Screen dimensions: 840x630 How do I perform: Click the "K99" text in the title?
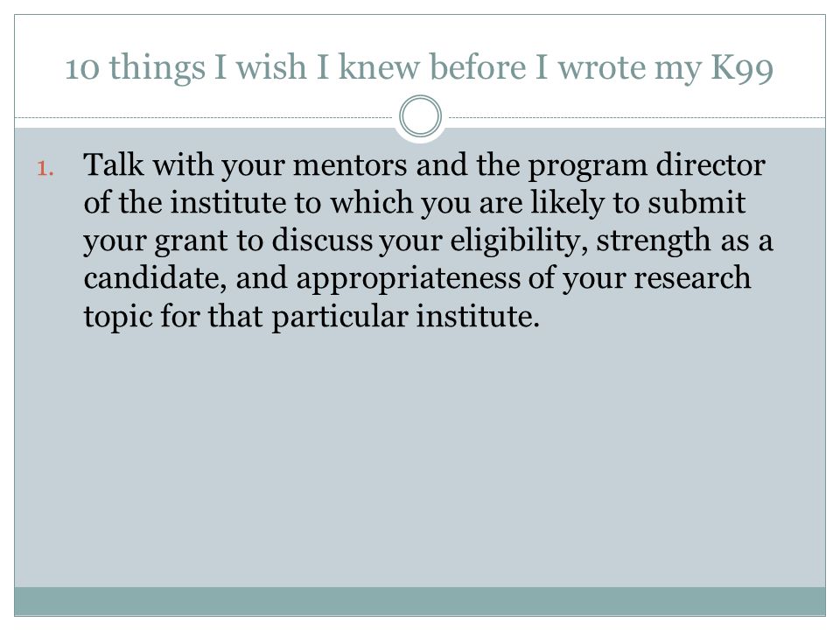click(x=743, y=68)
